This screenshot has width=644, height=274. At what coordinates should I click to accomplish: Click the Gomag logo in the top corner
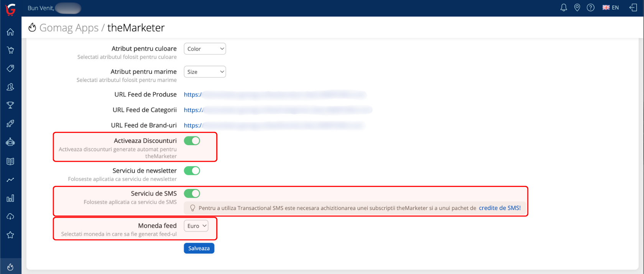pos(10,9)
